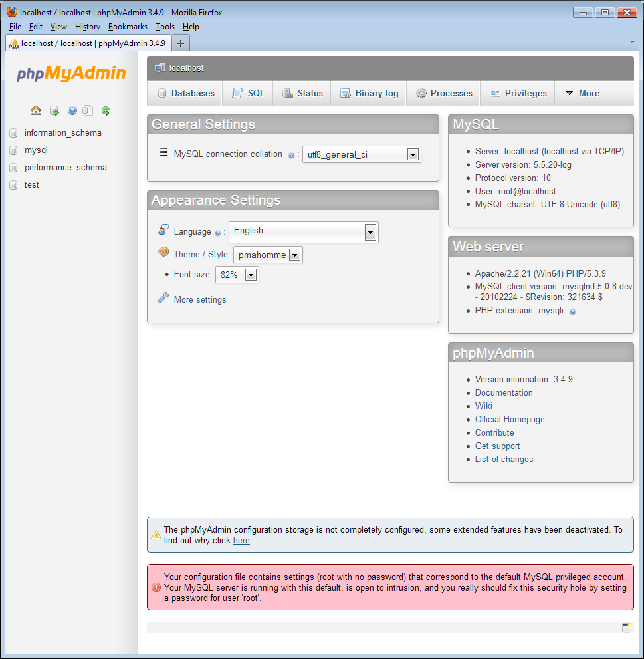This screenshot has height=659, width=644.
Task: Click the General Settings panel heading
Action: tap(293, 124)
